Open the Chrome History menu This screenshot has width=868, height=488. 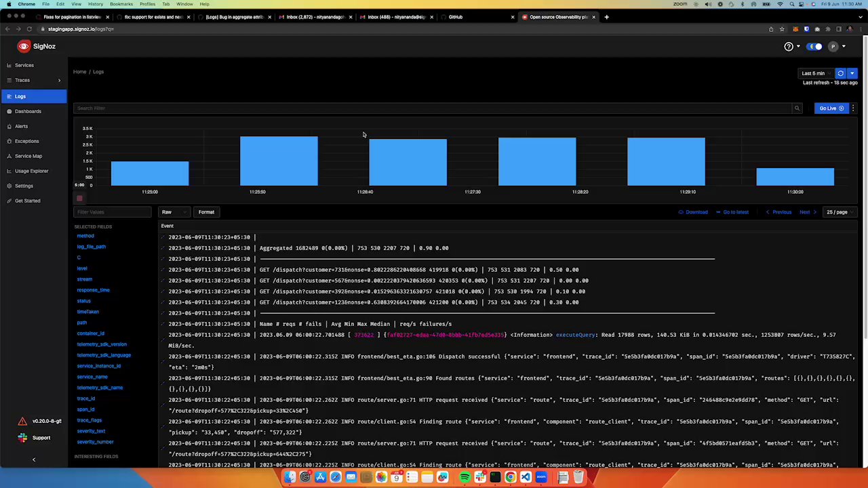point(95,4)
